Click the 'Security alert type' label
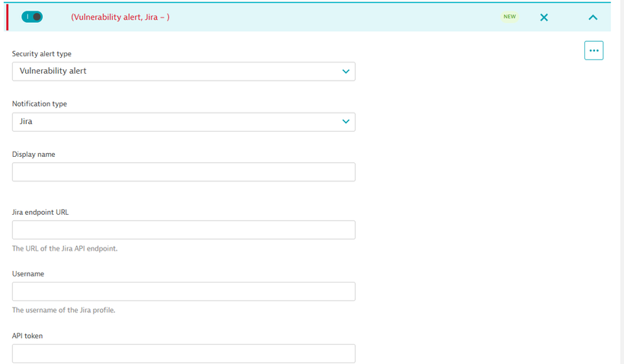624x364 pixels. 42,54
